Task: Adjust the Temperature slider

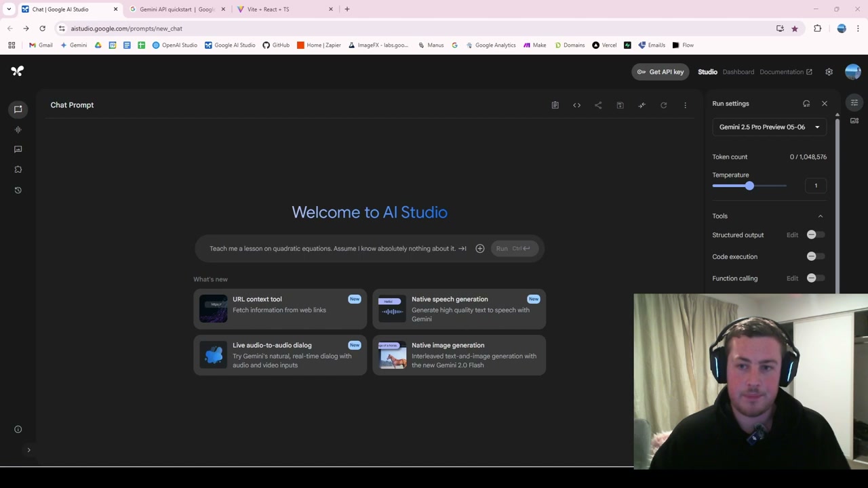Action: 749,186
